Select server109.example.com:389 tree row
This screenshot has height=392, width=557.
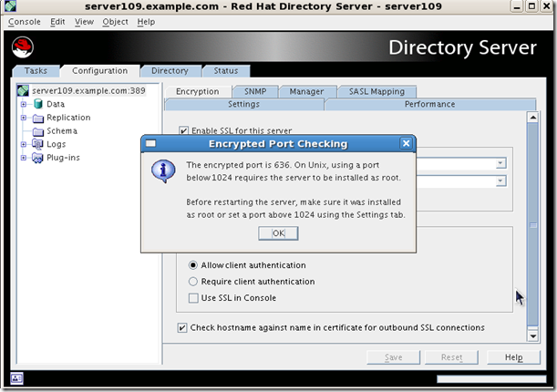click(x=82, y=90)
